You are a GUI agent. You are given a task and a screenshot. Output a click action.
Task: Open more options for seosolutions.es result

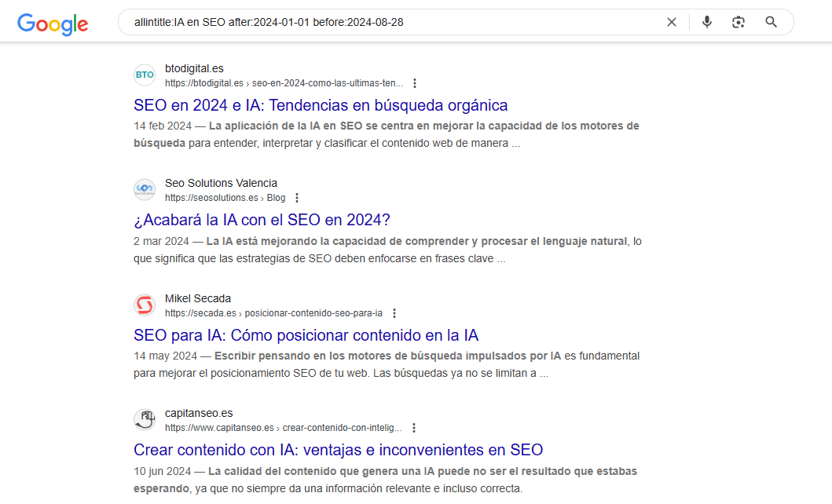[297, 198]
